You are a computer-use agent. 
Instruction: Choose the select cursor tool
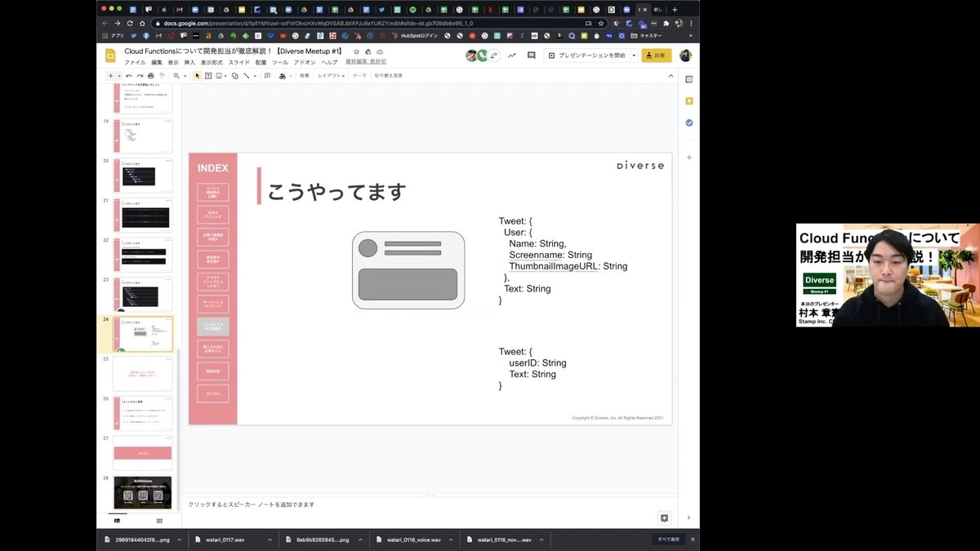(x=197, y=75)
